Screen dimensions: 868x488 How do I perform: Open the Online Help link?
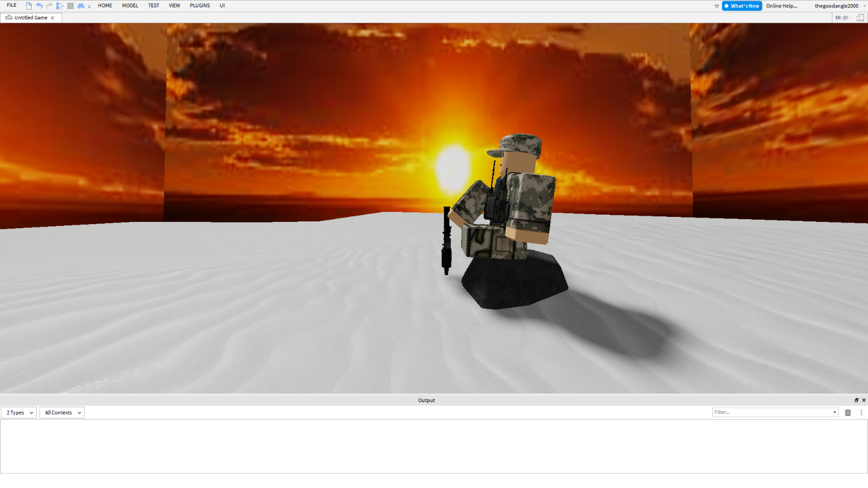click(782, 6)
